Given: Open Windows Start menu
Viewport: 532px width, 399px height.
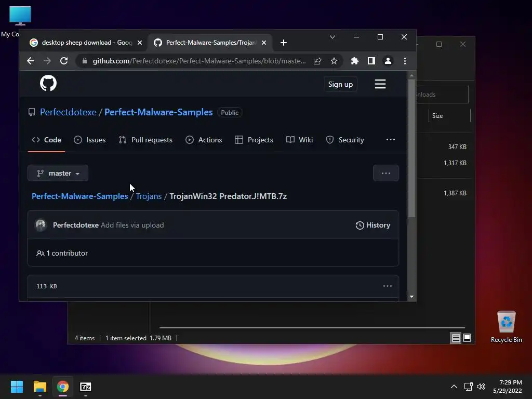Looking at the screenshot, I should coord(17,387).
